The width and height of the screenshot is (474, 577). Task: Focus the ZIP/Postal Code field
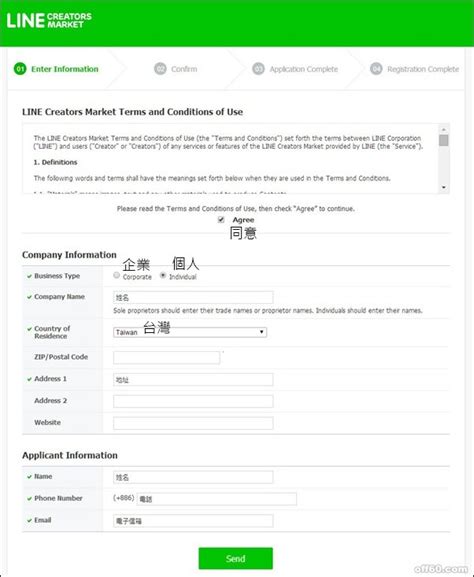pyautogui.click(x=166, y=357)
